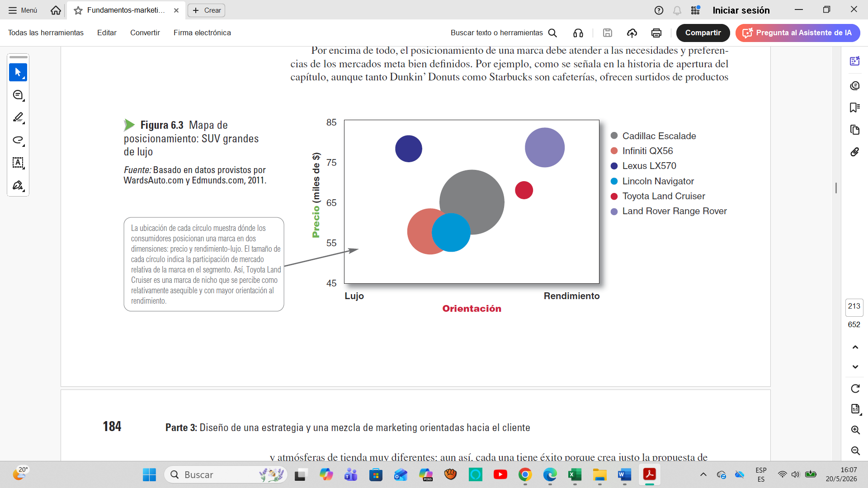The height and width of the screenshot is (488, 868).
Task: Click the current page number box 213
Action: [x=854, y=306]
